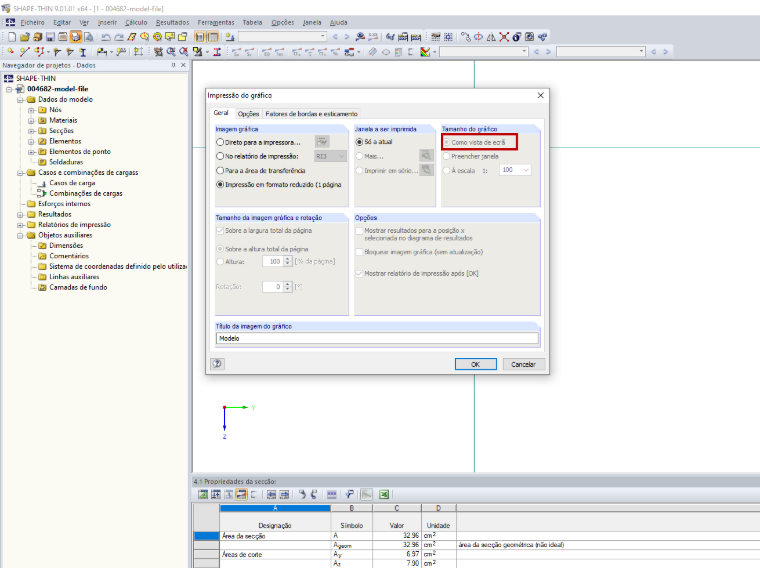Collapse 'Casos e combinações de cargas' node
Screen dimensions: 760x570
[x=20, y=173]
